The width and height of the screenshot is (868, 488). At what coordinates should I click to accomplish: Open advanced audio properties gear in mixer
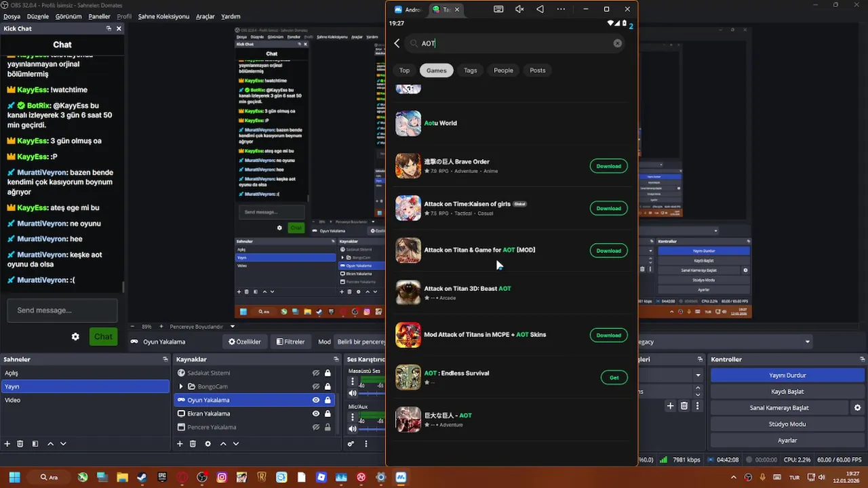[x=351, y=444]
